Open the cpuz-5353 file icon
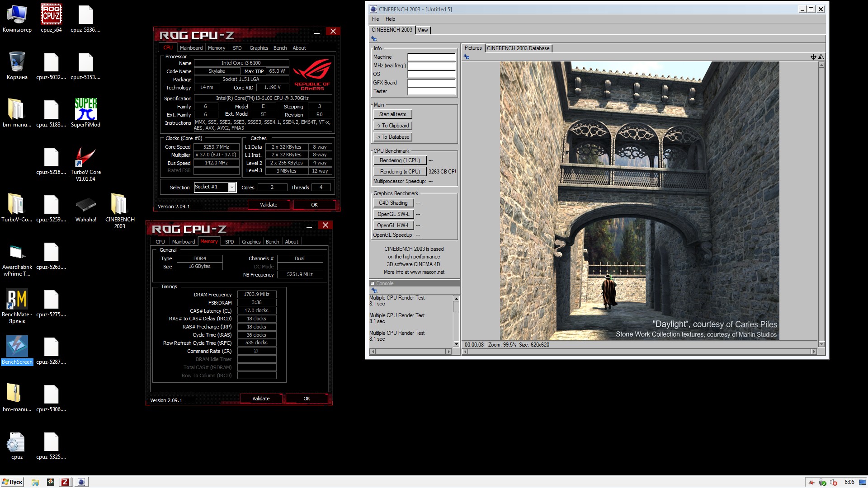The height and width of the screenshot is (488, 868). [85, 66]
